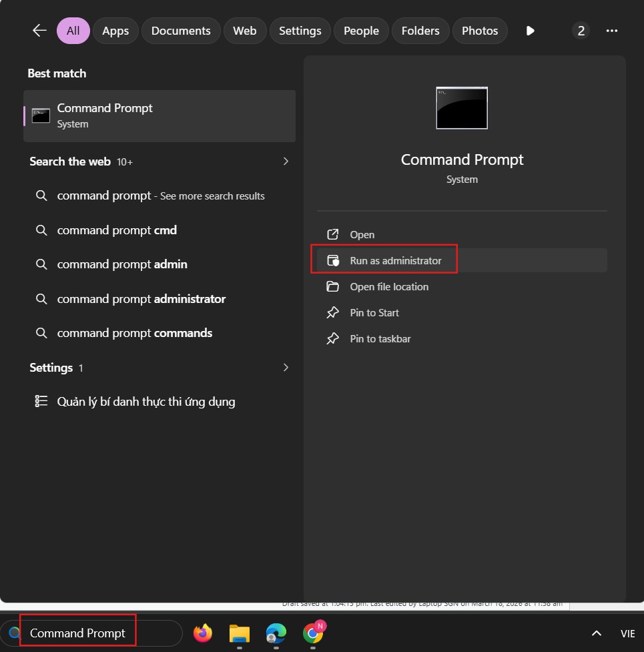Pin Command Prompt to taskbar

tap(380, 339)
